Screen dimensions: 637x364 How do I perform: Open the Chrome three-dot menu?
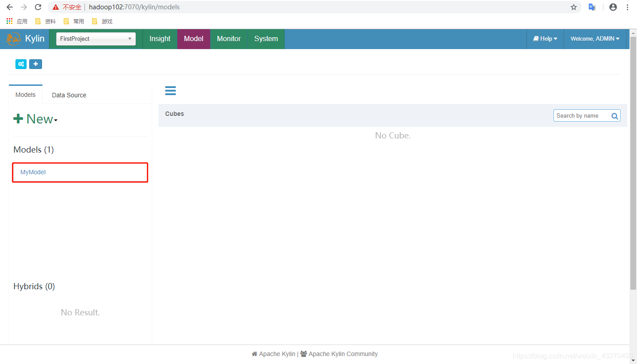click(x=628, y=7)
